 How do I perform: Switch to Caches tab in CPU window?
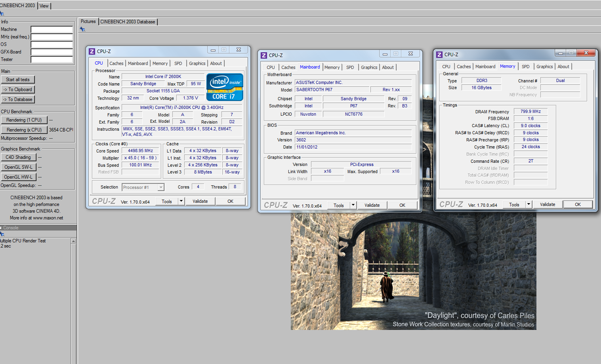tap(116, 63)
